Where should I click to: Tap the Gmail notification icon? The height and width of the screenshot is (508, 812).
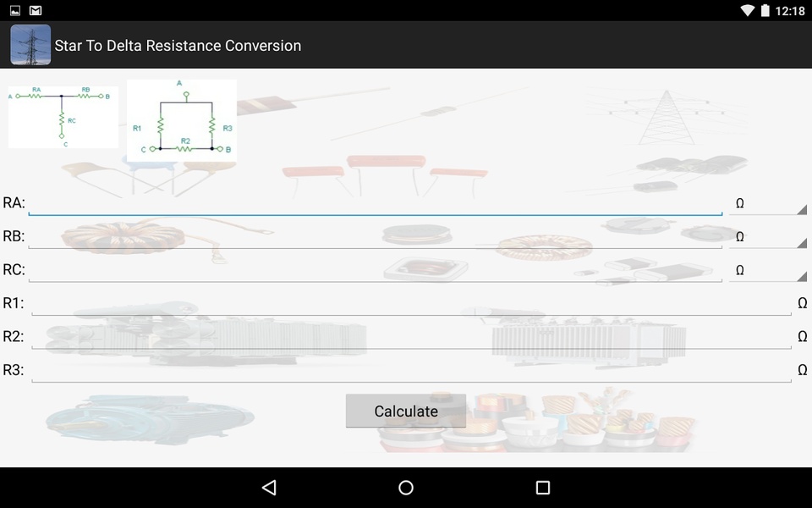pyautogui.click(x=36, y=10)
